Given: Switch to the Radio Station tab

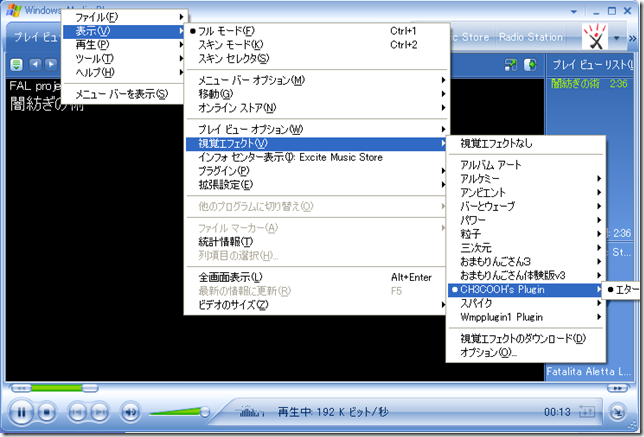Looking at the screenshot, I should (x=531, y=37).
